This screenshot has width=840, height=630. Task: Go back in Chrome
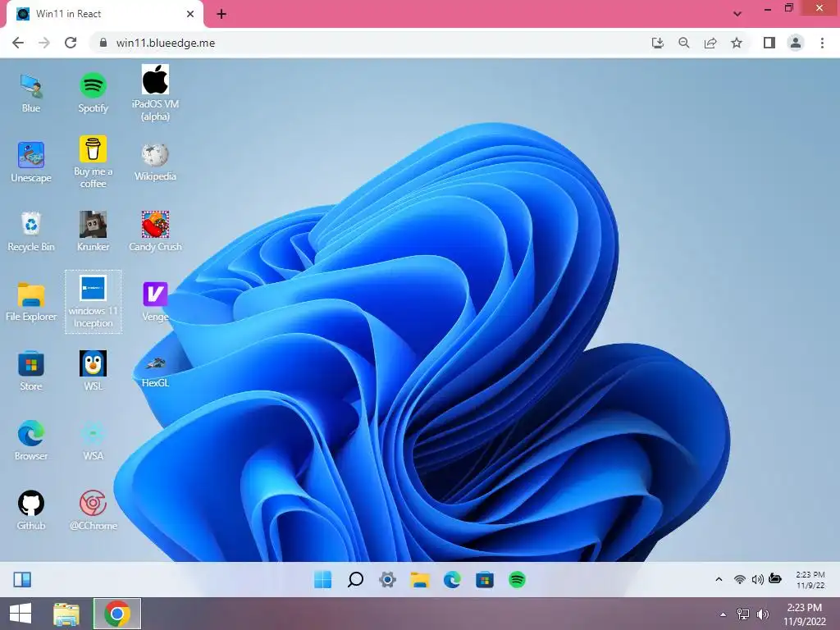pyautogui.click(x=18, y=43)
